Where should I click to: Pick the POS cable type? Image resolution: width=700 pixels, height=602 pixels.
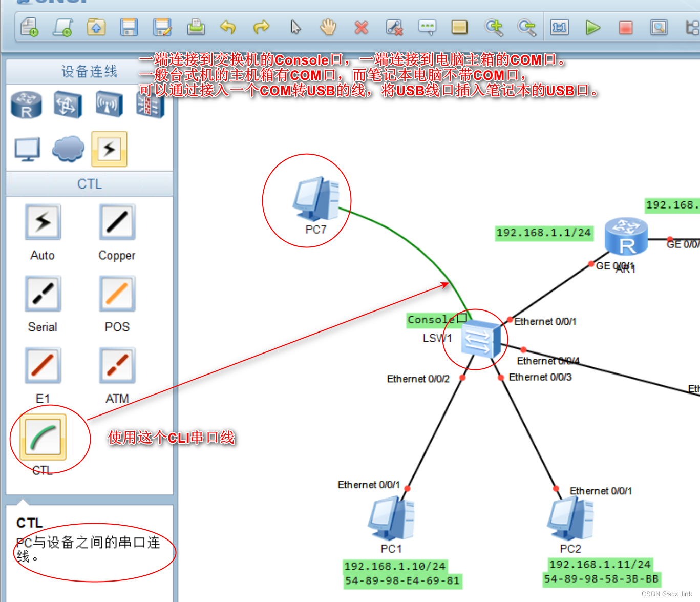[117, 294]
